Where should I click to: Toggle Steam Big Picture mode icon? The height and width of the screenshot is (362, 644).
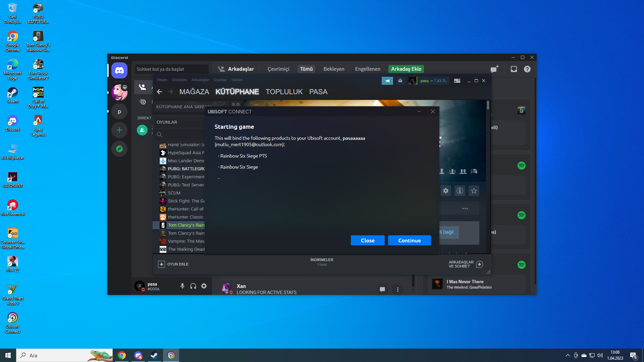click(457, 81)
